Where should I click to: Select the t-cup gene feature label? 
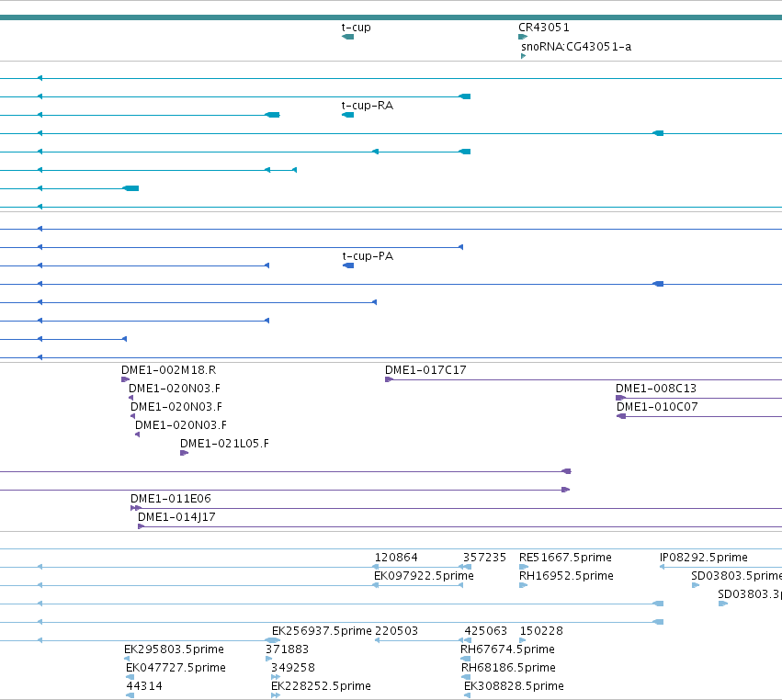coord(357,28)
